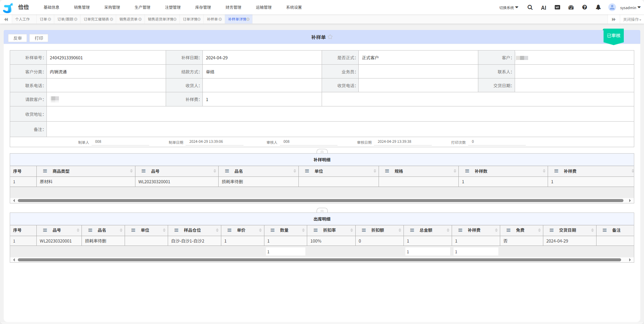Viewport: 644px width, 324px height.
Task: Open the dashboard gauge icon
Action: click(571, 7)
